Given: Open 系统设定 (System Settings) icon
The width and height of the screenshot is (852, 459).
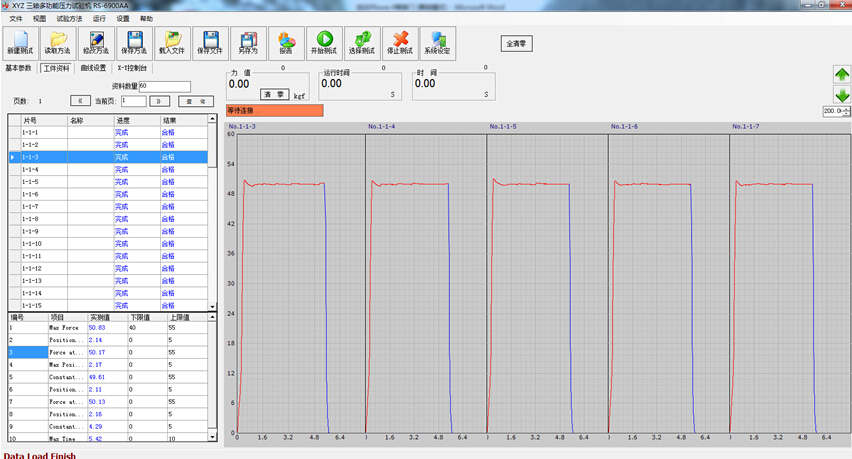Looking at the screenshot, I should (x=437, y=42).
